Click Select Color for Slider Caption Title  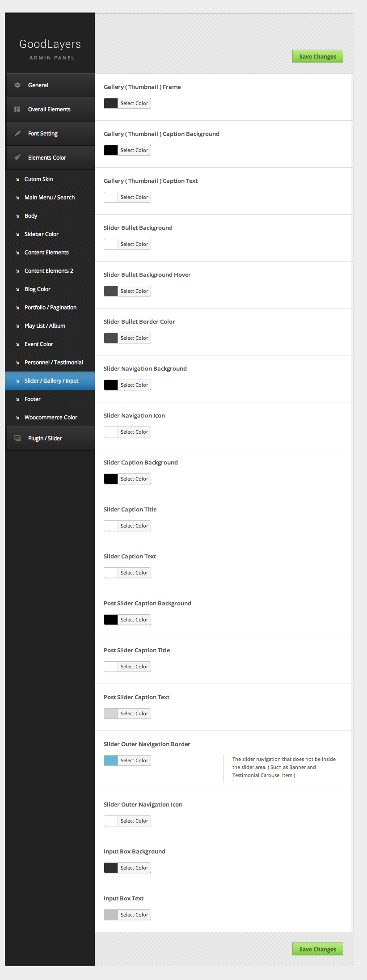click(x=134, y=526)
